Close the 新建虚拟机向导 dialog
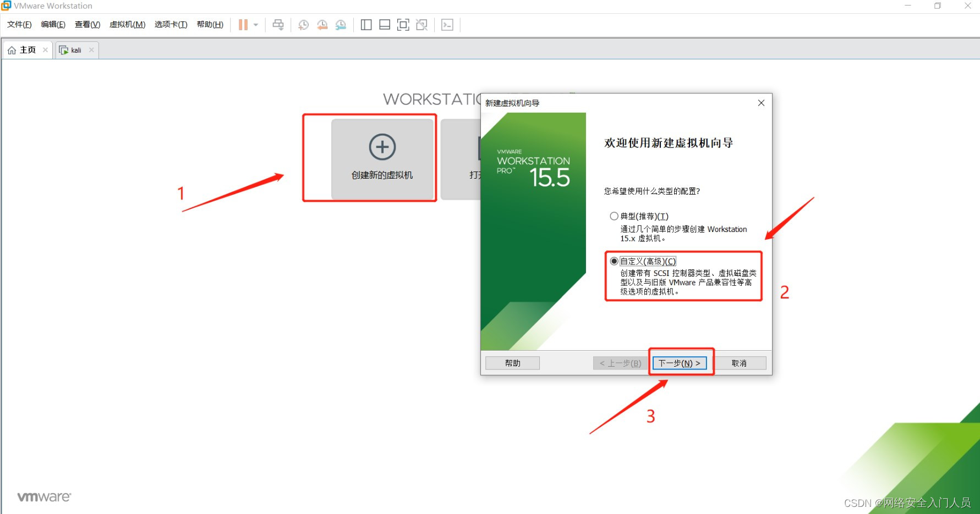The height and width of the screenshot is (514, 980). 761,103
